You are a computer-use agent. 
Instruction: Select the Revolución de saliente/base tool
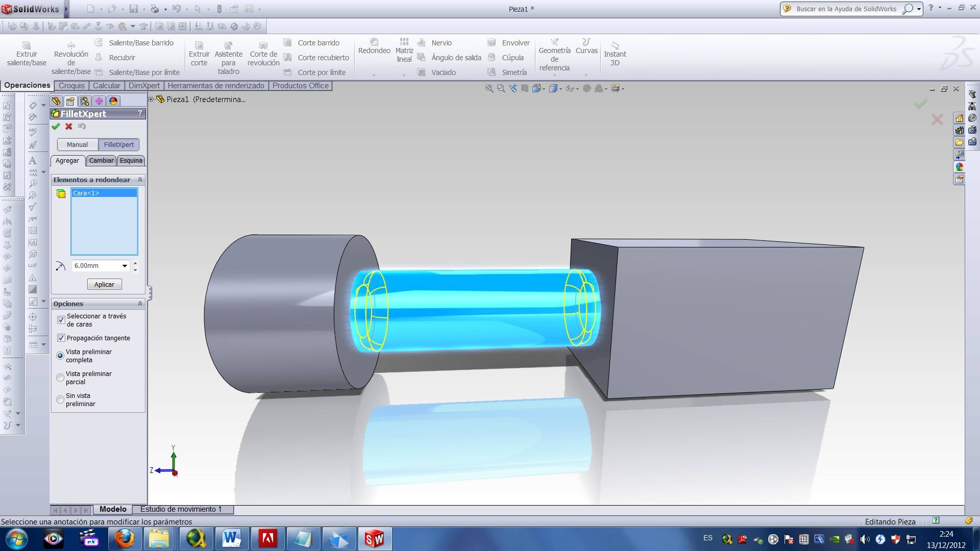[x=71, y=58]
